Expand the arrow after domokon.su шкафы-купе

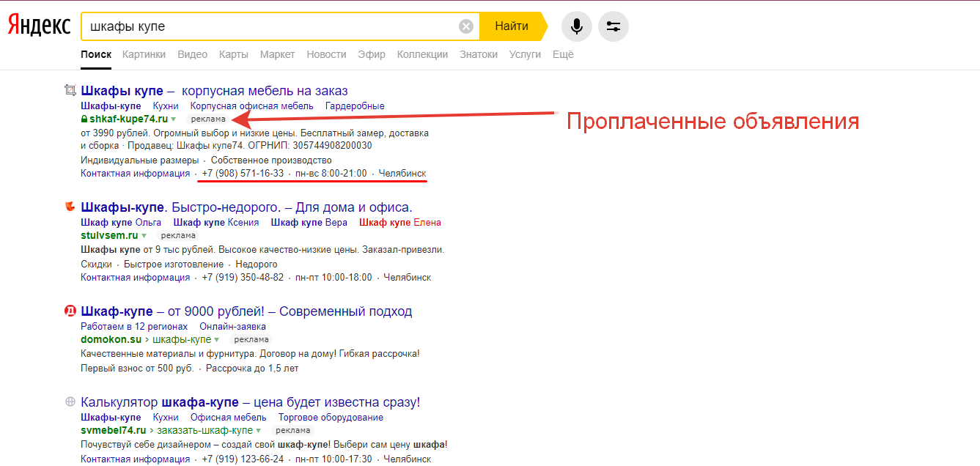(x=217, y=339)
